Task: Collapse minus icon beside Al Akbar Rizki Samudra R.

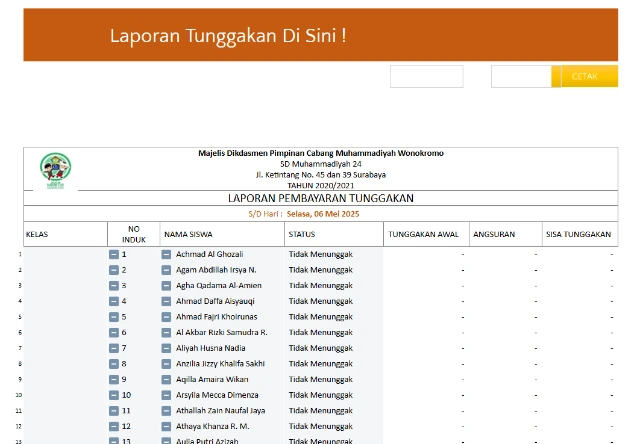Action: click(x=166, y=333)
